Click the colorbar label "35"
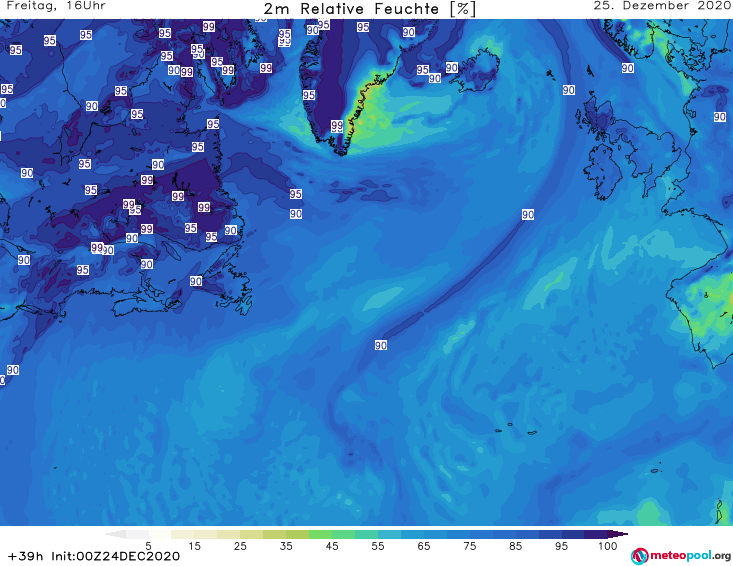 coord(286,546)
